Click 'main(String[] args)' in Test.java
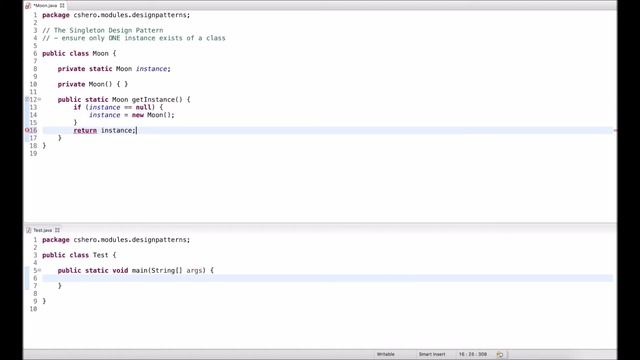Viewport: 640px width, 360px height. point(169,271)
